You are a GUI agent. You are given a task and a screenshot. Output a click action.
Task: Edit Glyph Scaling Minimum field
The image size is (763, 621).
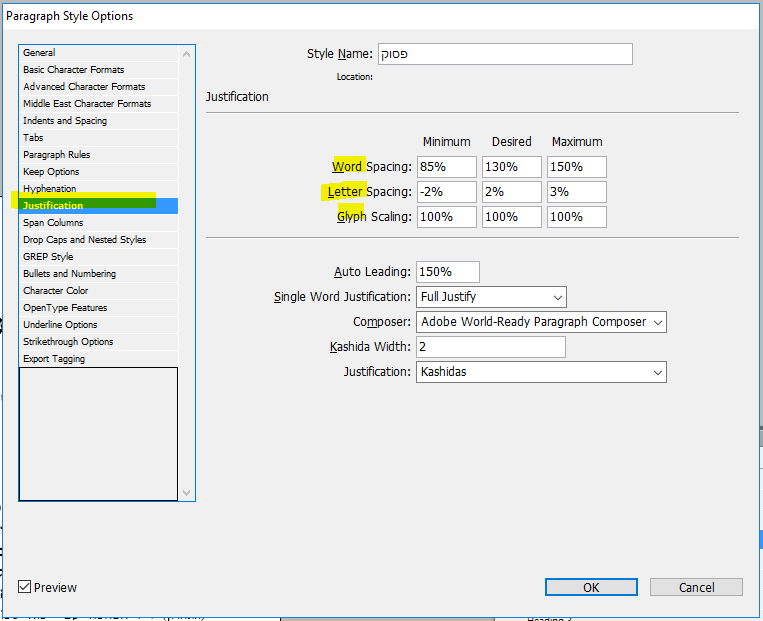point(447,217)
